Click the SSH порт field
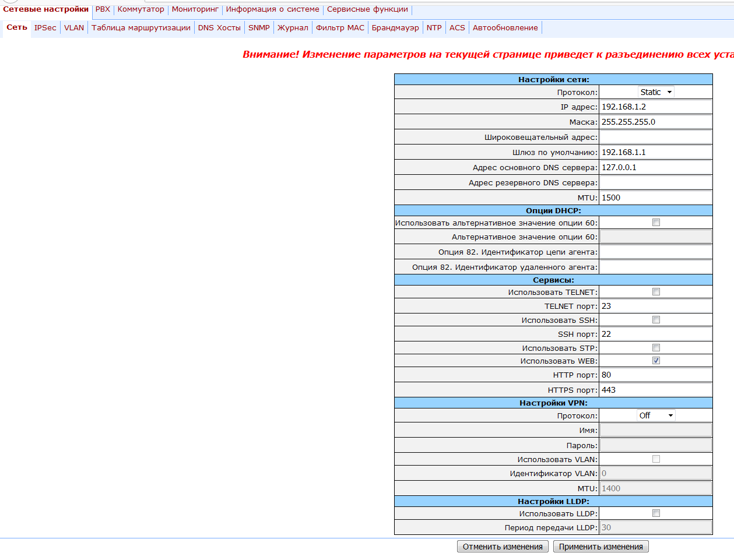734x560 pixels. pos(656,334)
